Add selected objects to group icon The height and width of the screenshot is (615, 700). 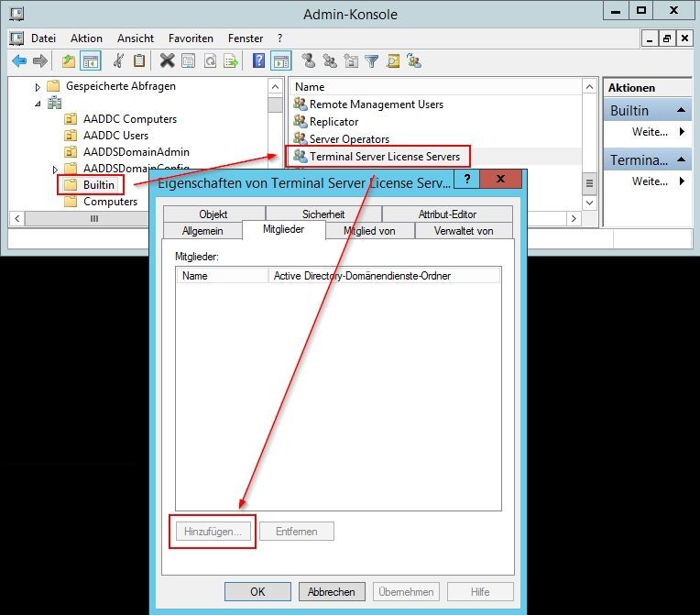[414, 60]
